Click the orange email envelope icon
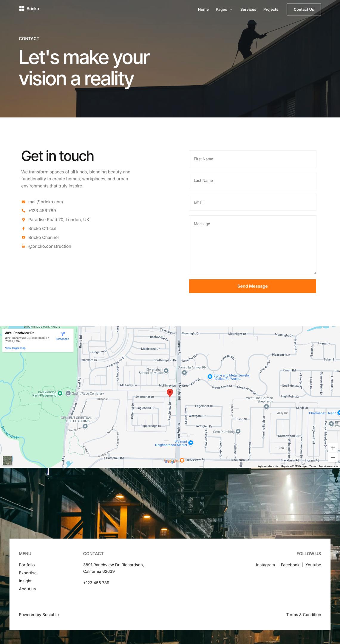Viewport: 340px width, 644px height. (x=23, y=202)
